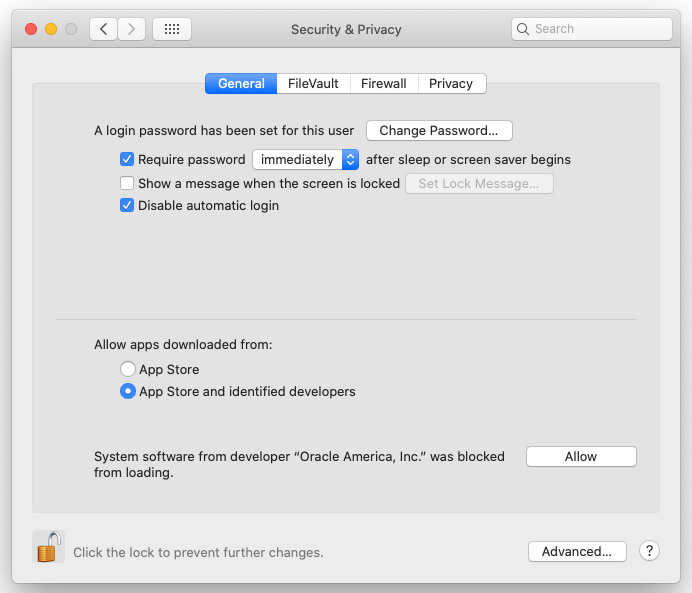Go back with the left chevron

[x=103, y=29]
